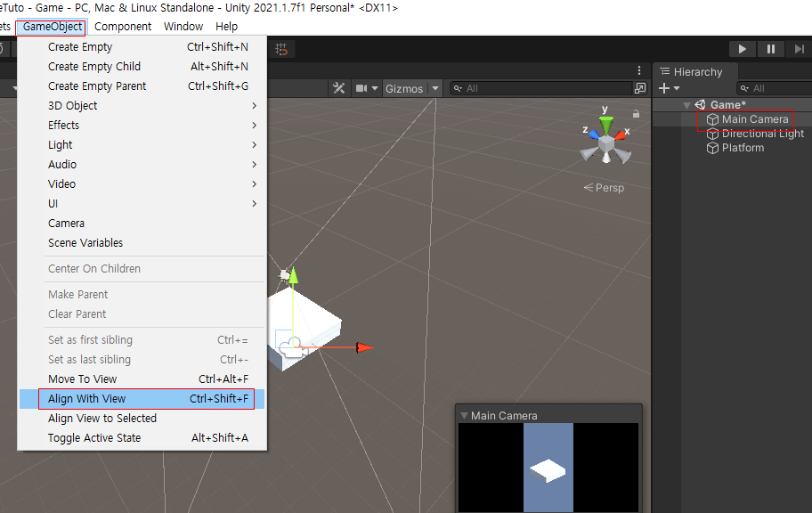Open the GameObject menu
This screenshot has width=812, height=513.
pos(52,27)
